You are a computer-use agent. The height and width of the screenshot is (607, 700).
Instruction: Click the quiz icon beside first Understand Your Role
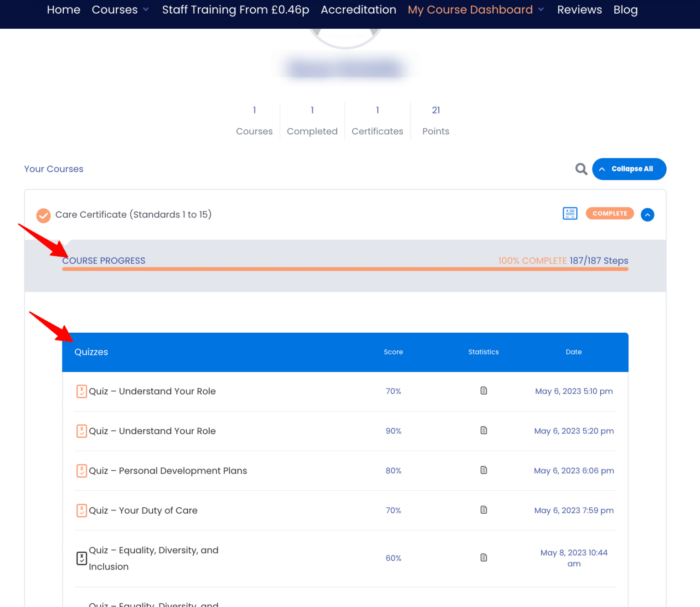point(82,391)
